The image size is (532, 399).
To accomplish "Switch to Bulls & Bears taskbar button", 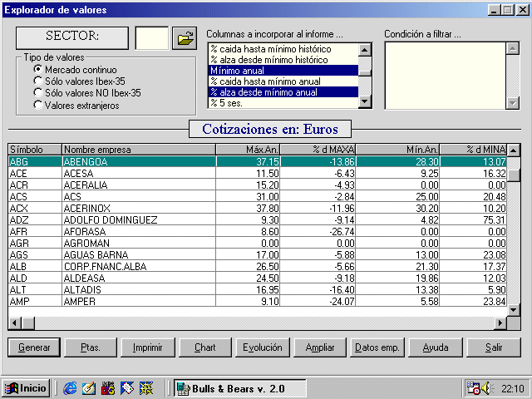I will tap(240, 388).
